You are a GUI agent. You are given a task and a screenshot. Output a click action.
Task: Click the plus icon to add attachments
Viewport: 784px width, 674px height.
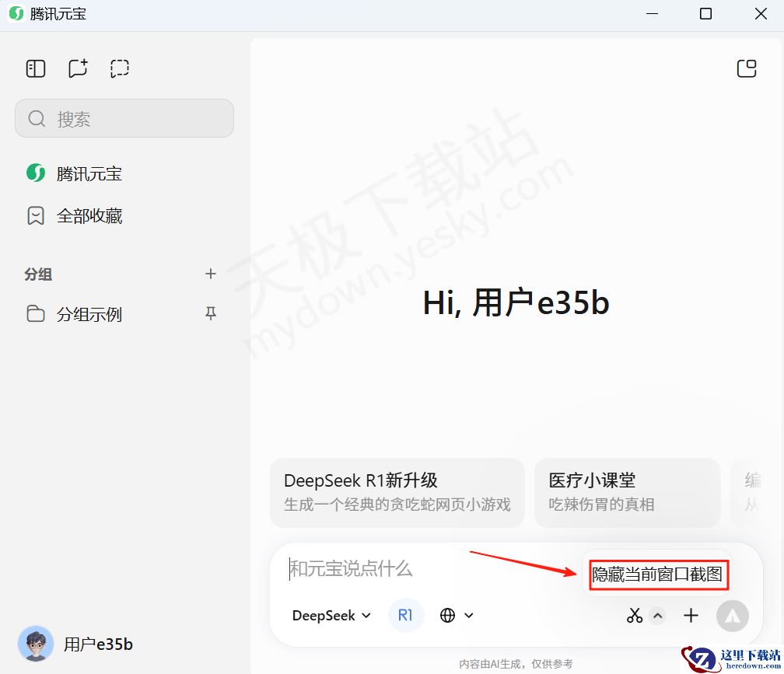pos(691,615)
